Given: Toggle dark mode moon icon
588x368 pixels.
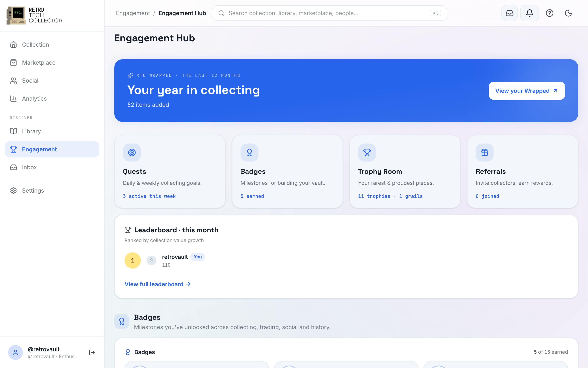Looking at the screenshot, I should [568, 13].
